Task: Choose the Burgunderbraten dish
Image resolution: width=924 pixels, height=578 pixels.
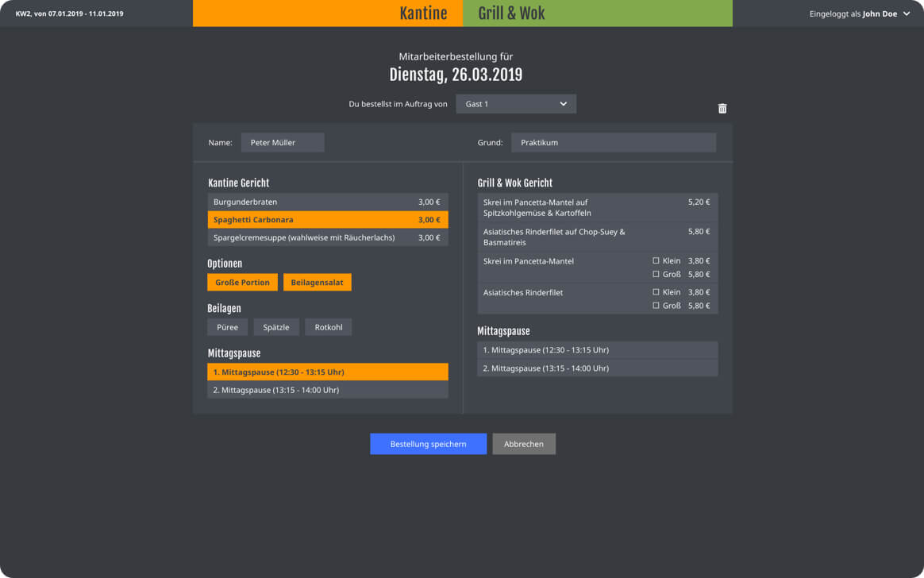Action: [x=327, y=202]
